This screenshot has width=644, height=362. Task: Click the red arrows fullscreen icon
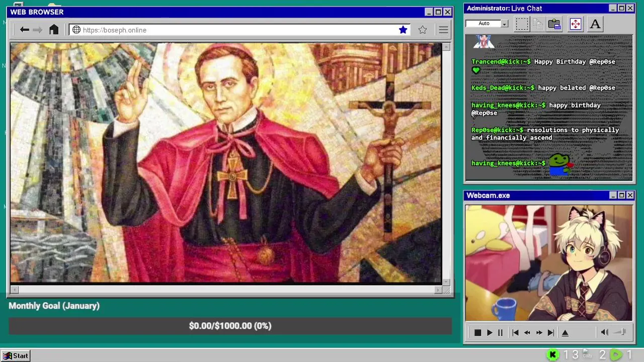click(575, 24)
